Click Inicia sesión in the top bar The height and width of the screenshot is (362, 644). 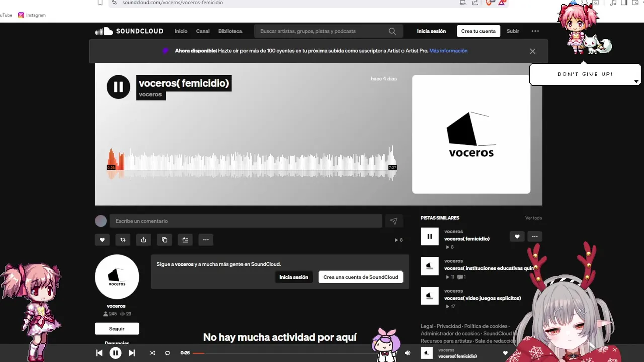coord(431,31)
